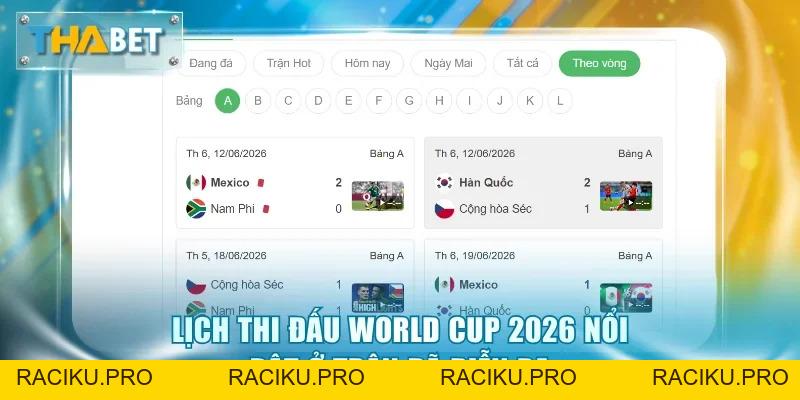
Task: Select group B circle
Action: (258, 101)
